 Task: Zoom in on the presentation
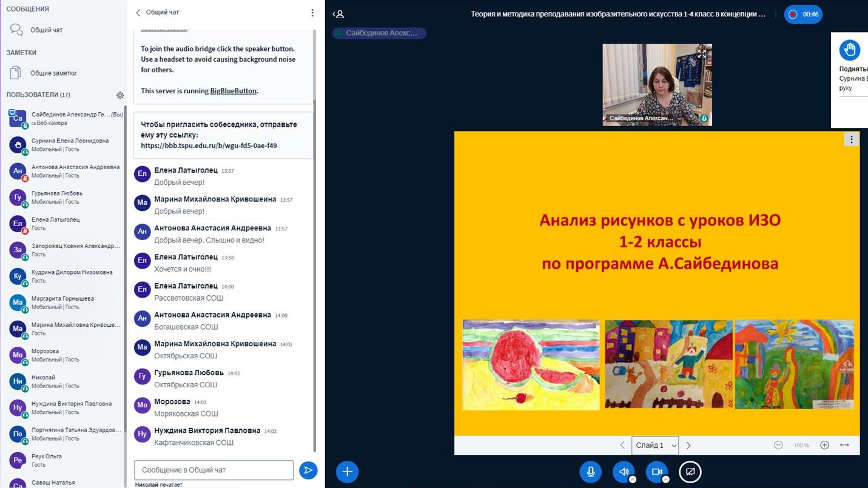click(x=824, y=445)
